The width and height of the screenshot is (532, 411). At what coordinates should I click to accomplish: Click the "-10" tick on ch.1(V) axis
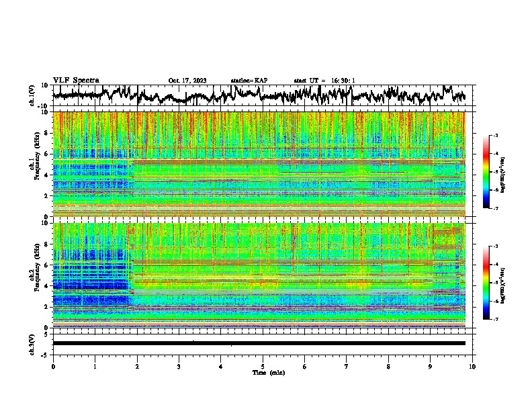44,106
